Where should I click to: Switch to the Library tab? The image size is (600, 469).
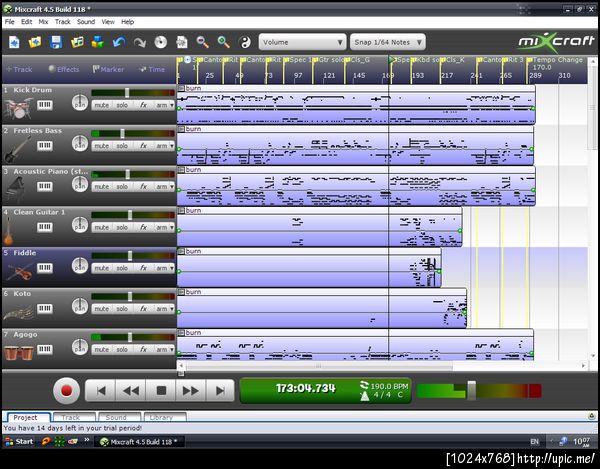(164, 417)
